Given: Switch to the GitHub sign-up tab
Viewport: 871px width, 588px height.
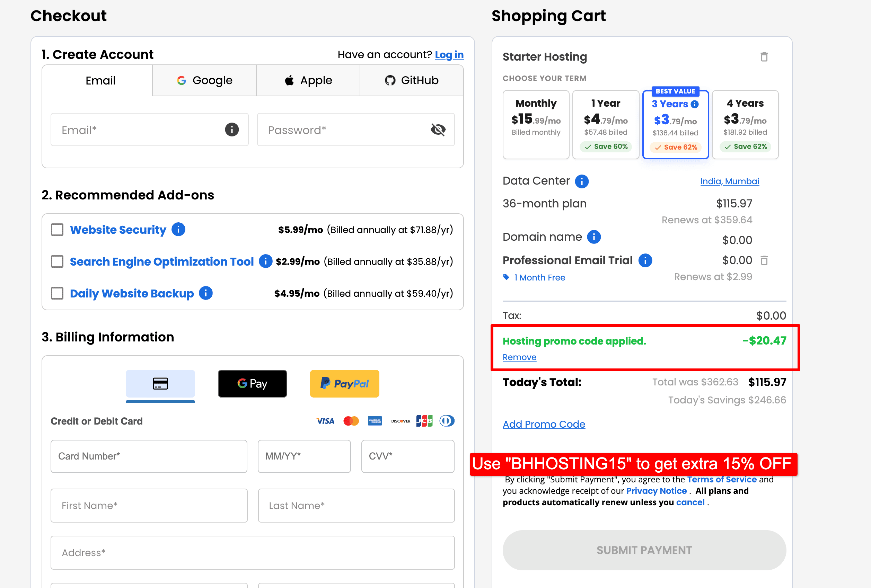Looking at the screenshot, I should (x=412, y=81).
